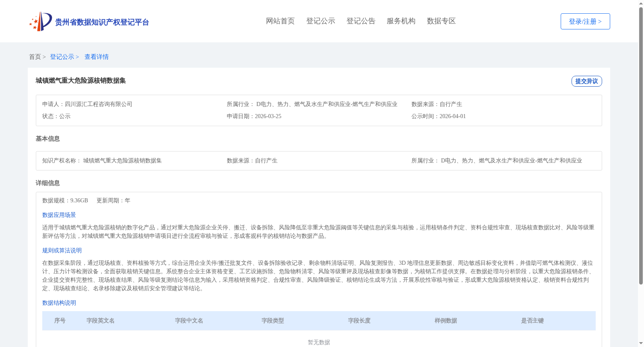Click the vertical scrollbar thumb
The image size is (644, 347).
coord(641,146)
